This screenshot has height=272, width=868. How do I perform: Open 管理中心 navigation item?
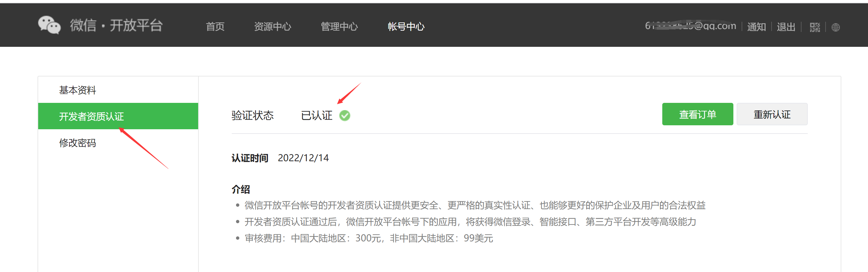(x=339, y=26)
